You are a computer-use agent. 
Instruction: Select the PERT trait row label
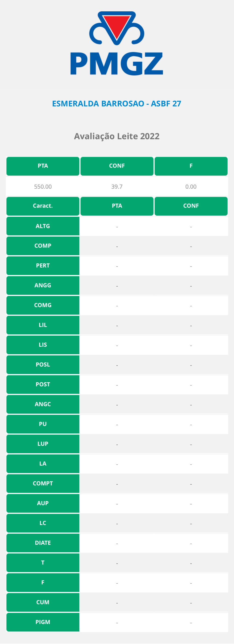tap(43, 266)
